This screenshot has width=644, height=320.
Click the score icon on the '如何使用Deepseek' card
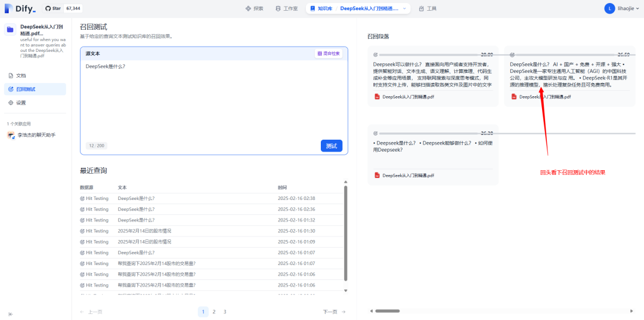[x=376, y=133]
